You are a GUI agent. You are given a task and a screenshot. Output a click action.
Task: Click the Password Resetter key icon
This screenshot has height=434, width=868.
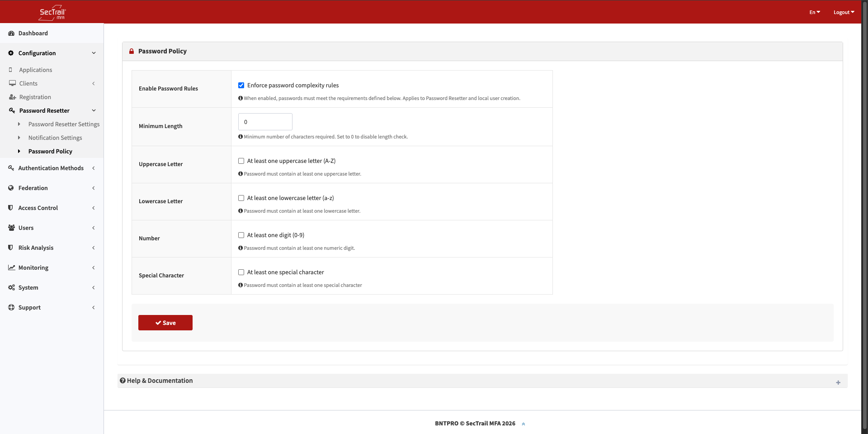pos(11,110)
